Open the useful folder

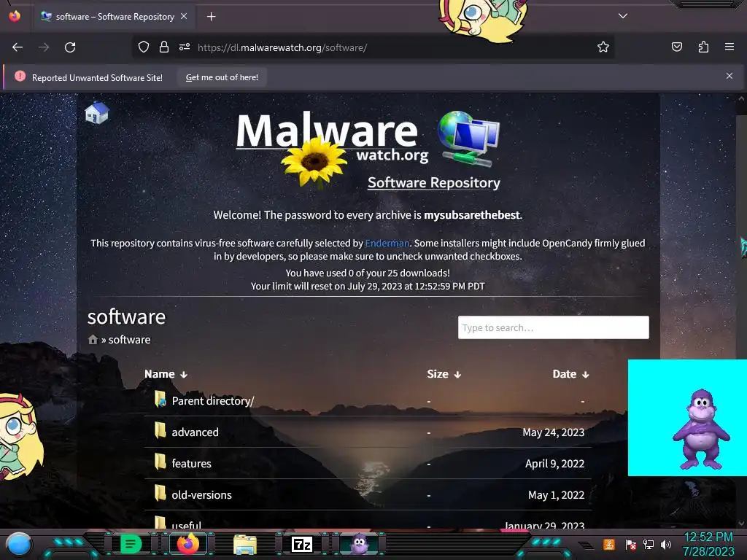pos(186,525)
